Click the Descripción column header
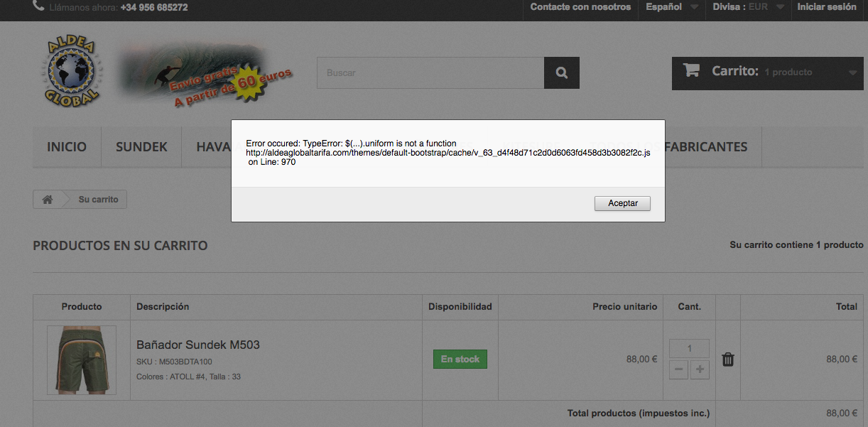This screenshot has height=427, width=868. 163,307
